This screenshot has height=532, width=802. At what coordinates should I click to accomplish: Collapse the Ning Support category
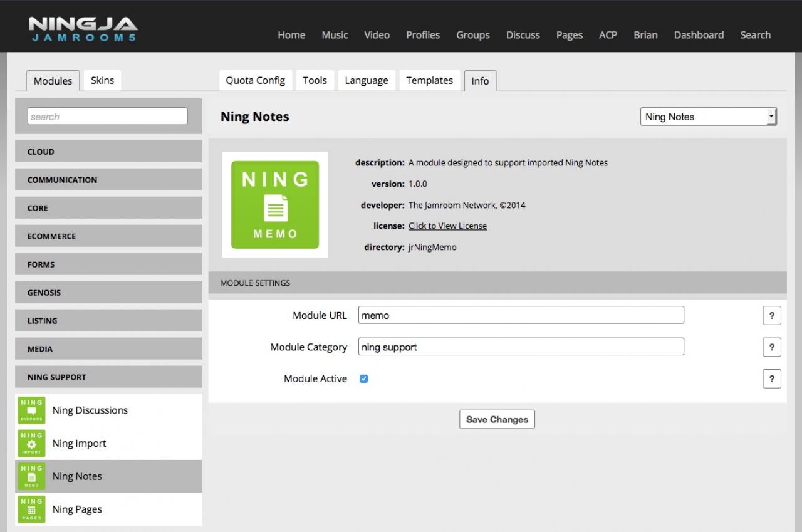108,377
